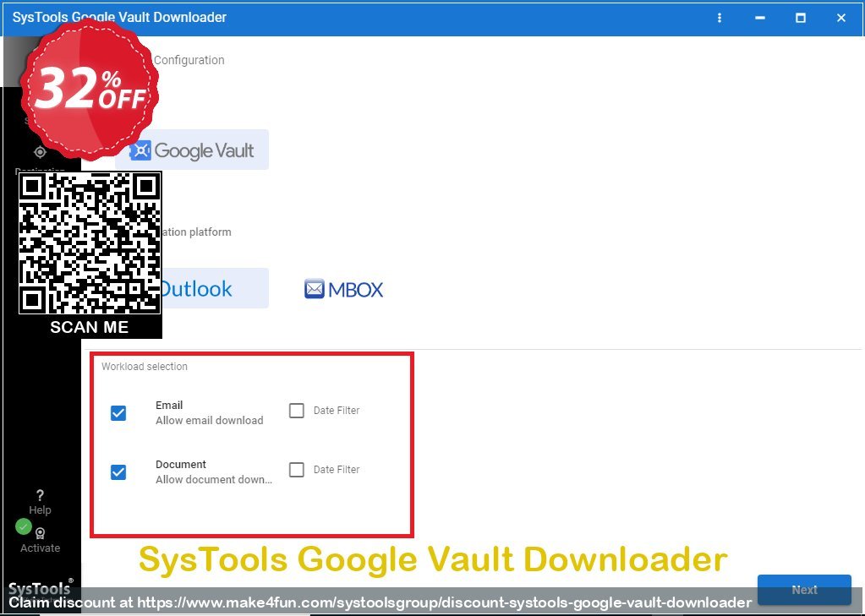
Task: Choose MBOX as destination platform
Action: pyautogui.click(x=343, y=289)
